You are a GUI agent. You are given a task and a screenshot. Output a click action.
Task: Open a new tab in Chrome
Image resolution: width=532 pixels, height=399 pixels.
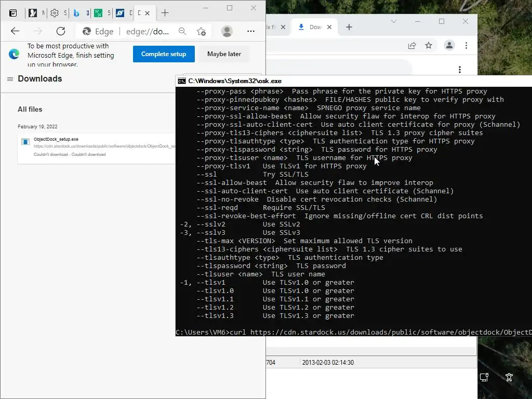pyautogui.click(x=349, y=27)
